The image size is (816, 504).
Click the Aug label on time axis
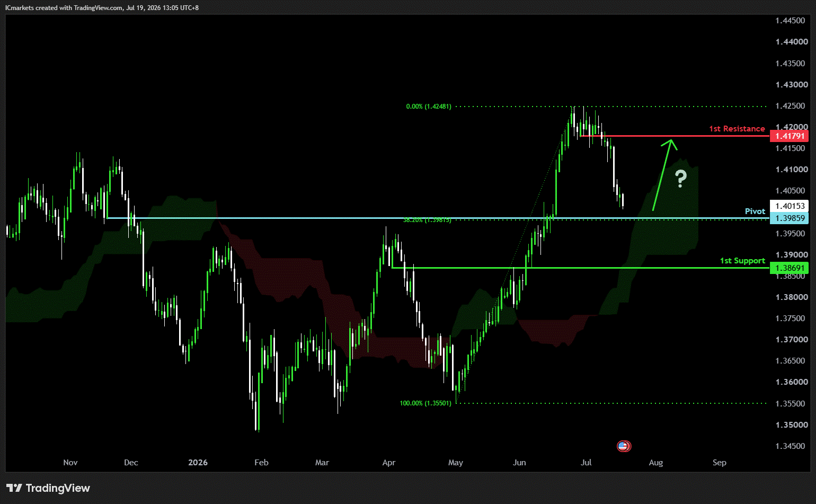[656, 463]
